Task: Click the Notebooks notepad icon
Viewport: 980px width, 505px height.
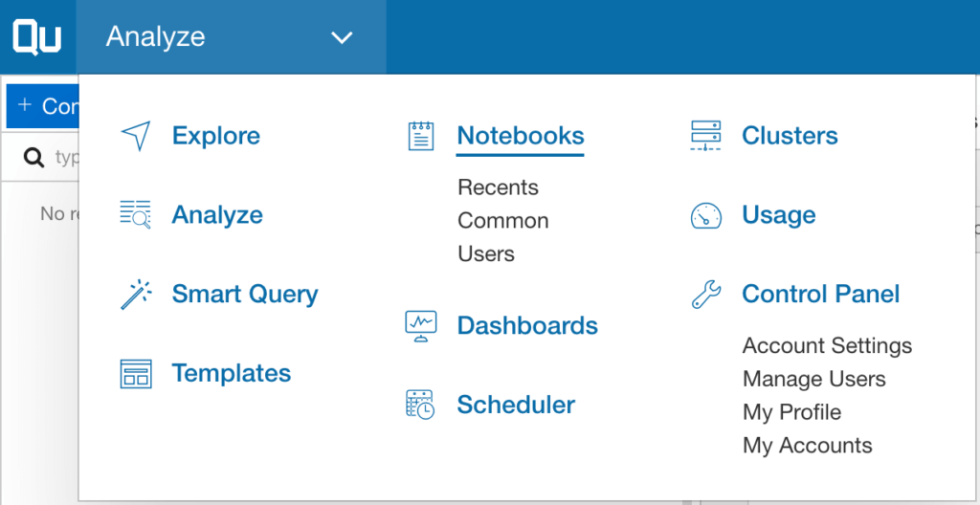Action: pos(421,136)
